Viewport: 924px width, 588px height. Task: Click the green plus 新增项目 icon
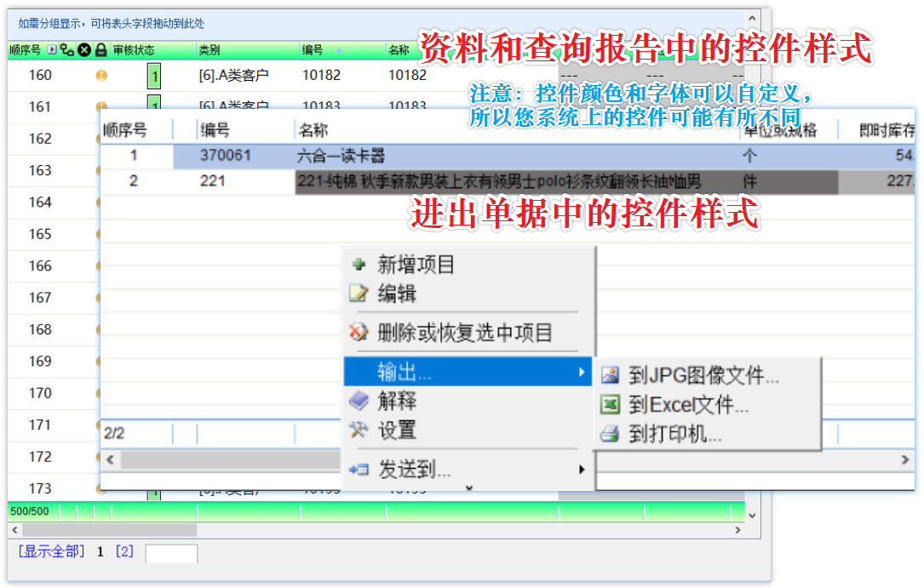click(359, 265)
